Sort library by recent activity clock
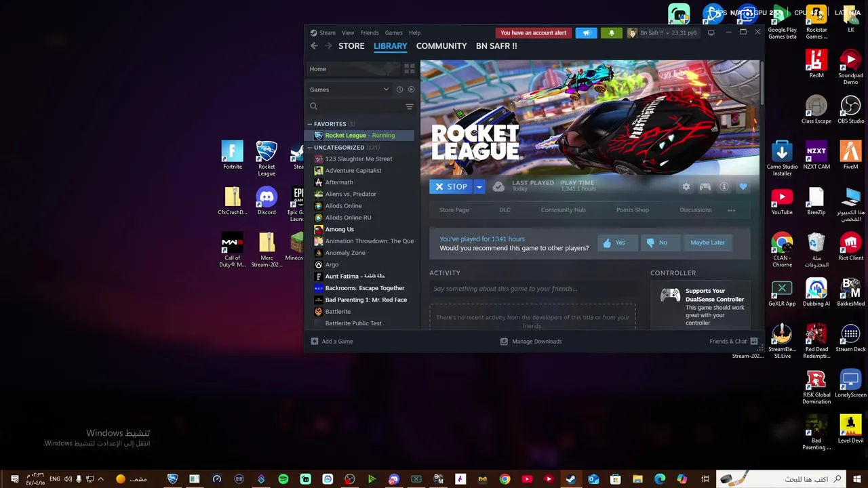The height and width of the screenshot is (488, 868). (399, 89)
